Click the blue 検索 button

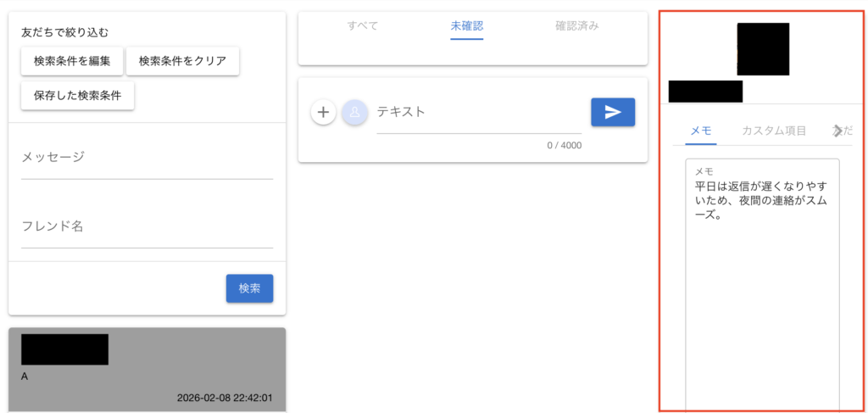[249, 288]
